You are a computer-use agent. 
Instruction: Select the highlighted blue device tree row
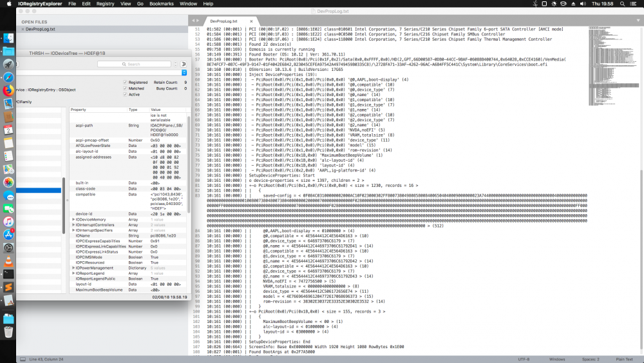39,190
